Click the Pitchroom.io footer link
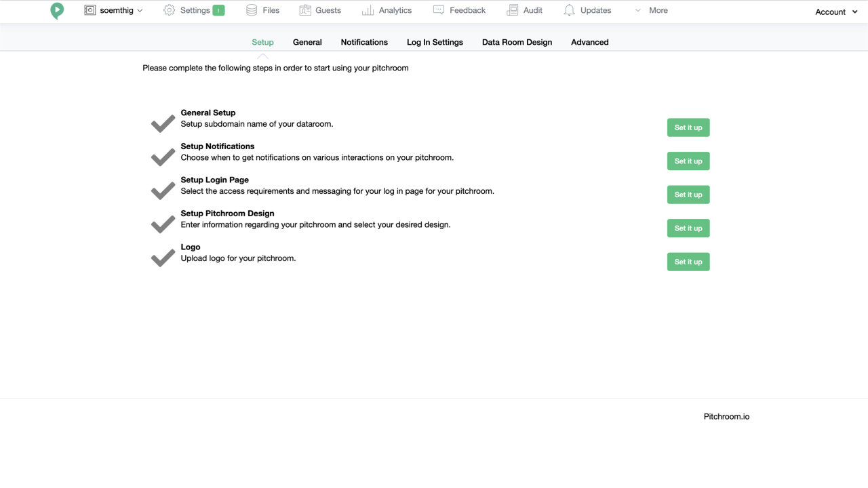868x488 pixels. pos(726,417)
